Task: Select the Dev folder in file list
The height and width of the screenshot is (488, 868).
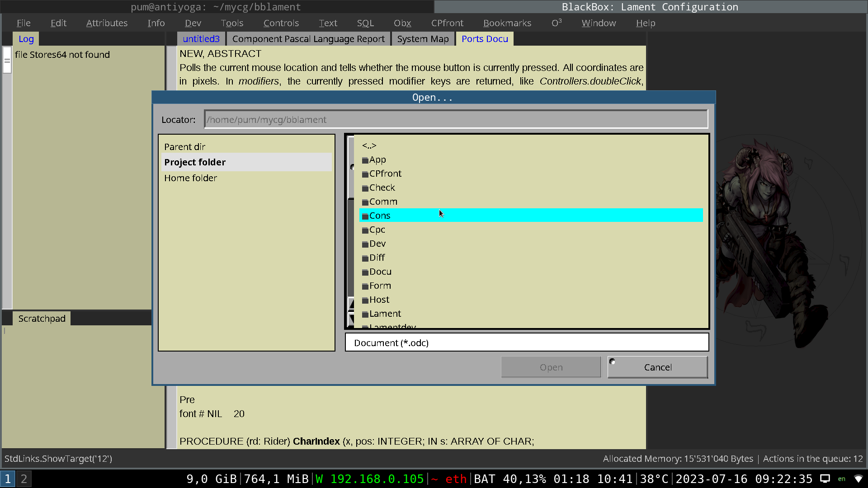Action: click(377, 244)
